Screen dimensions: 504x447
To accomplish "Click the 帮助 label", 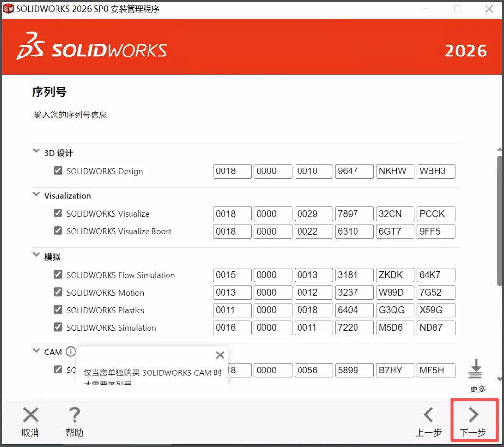I will (x=74, y=433).
